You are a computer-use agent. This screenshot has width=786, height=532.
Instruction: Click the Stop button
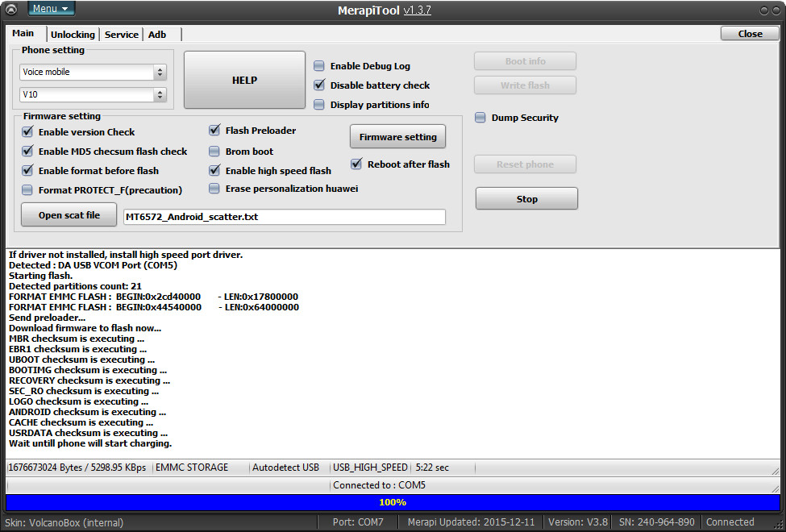(x=526, y=199)
